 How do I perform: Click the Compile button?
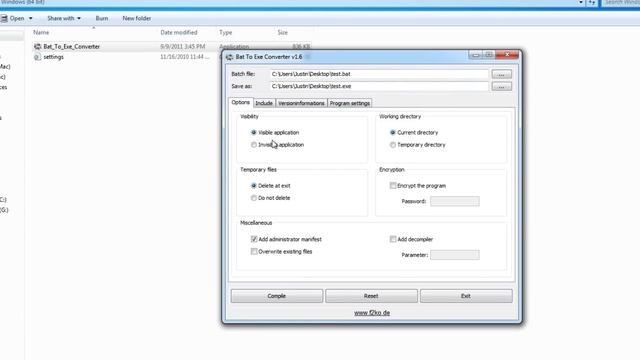[277, 296]
